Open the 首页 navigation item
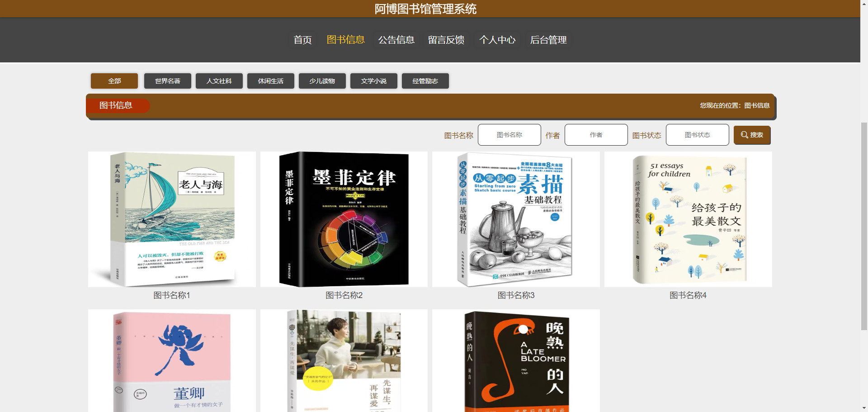Viewport: 868px width, 412px height. tap(302, 40)
